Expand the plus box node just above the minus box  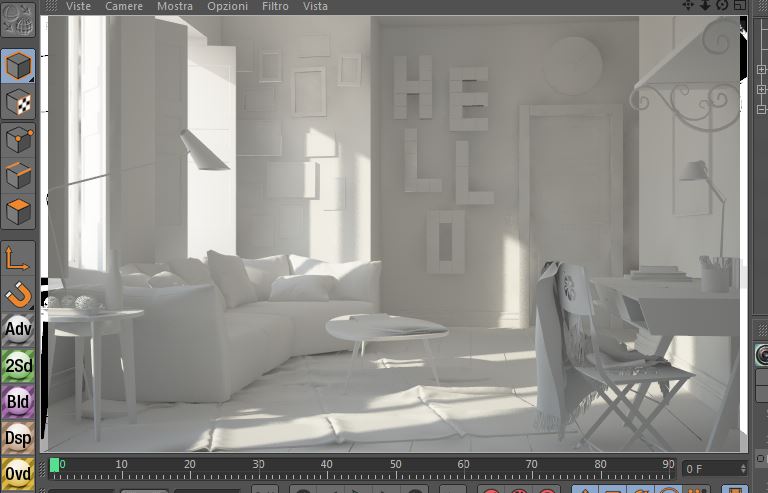pyautogui.click(x=762, y=90)
